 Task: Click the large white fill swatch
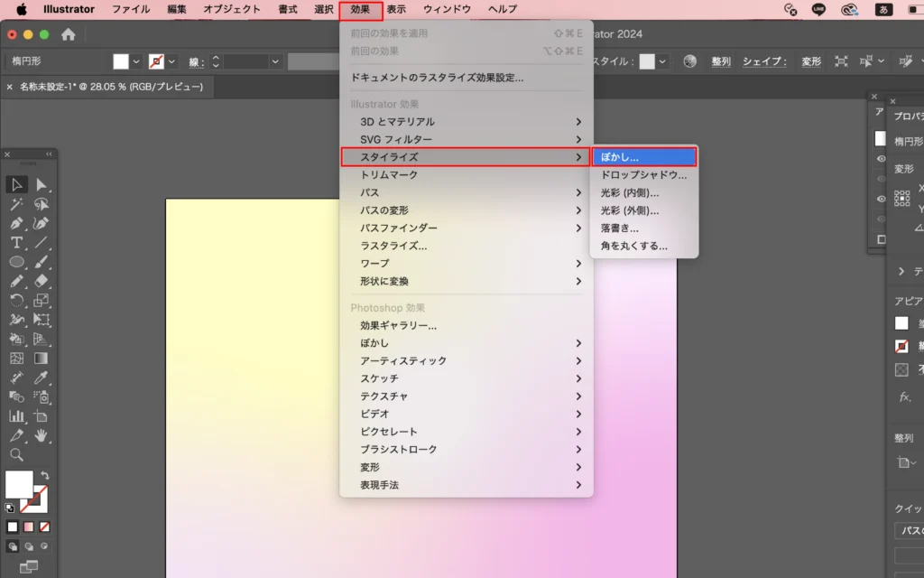click(x=19, y=484)
